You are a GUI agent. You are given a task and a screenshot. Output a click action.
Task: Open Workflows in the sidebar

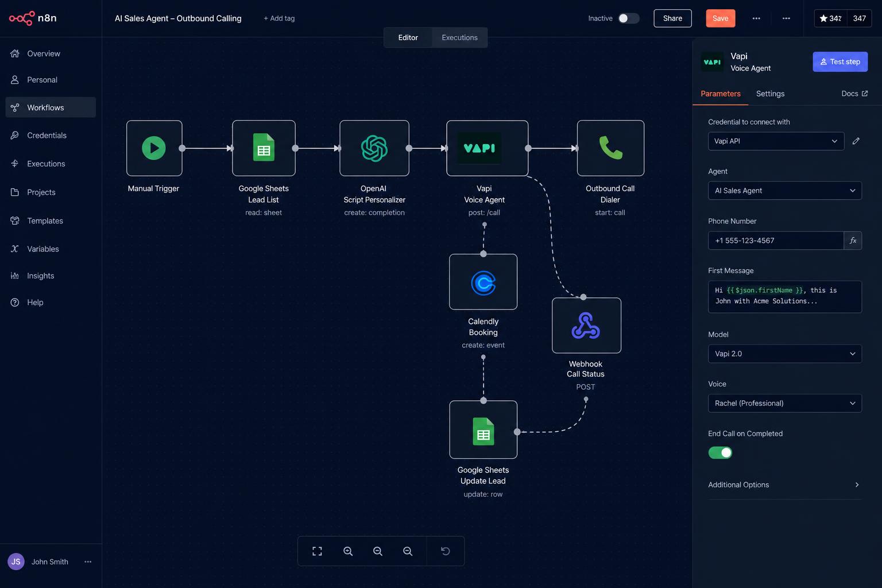pyautogui.click(x=51, y=107)
